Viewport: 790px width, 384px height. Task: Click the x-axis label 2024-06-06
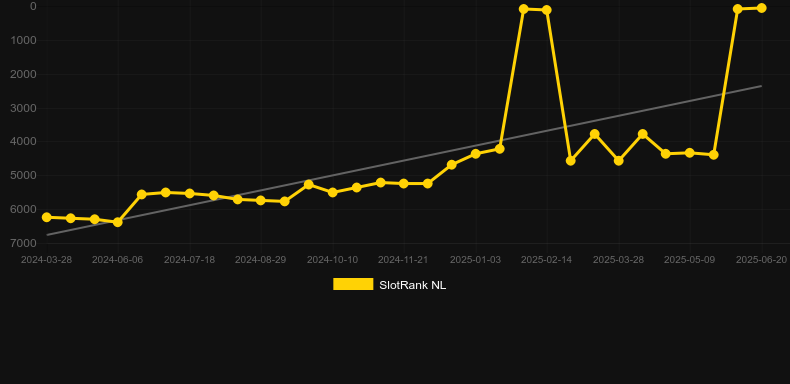(x=118, y=260)
